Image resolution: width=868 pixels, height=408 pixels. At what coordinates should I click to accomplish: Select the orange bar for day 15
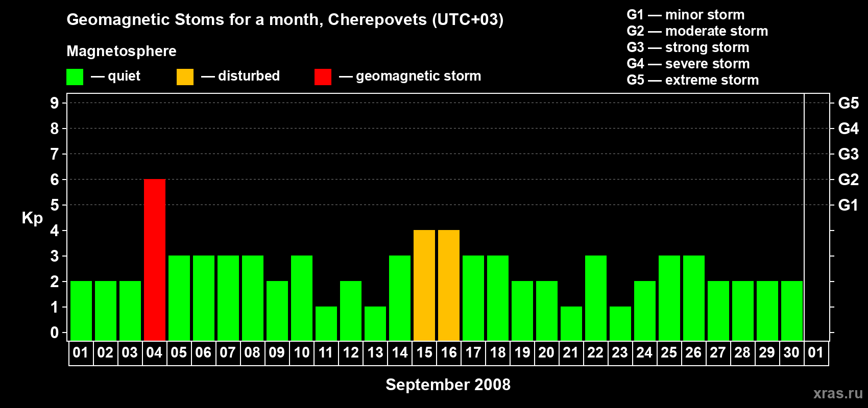coord(424,285)
